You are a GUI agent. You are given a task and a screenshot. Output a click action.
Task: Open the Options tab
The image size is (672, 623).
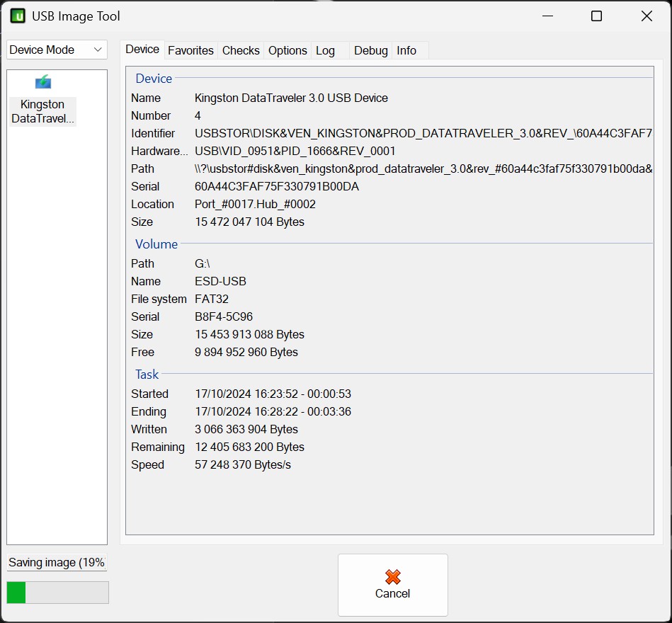pos(287,50)
